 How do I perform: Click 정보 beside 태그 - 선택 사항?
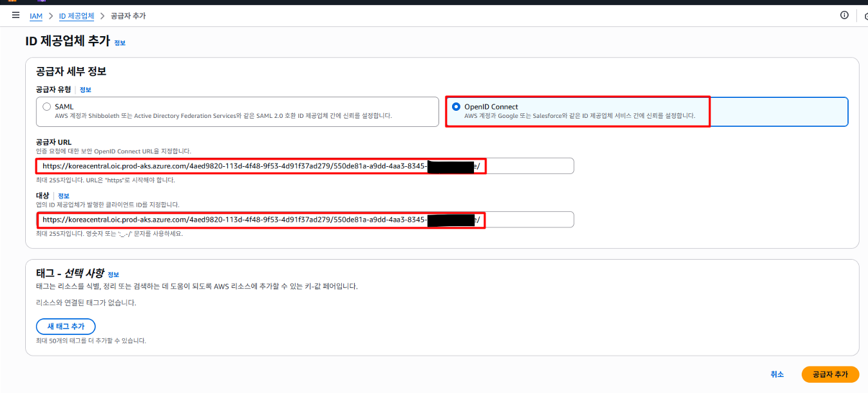pyautogui.click(x=114, y=274)
